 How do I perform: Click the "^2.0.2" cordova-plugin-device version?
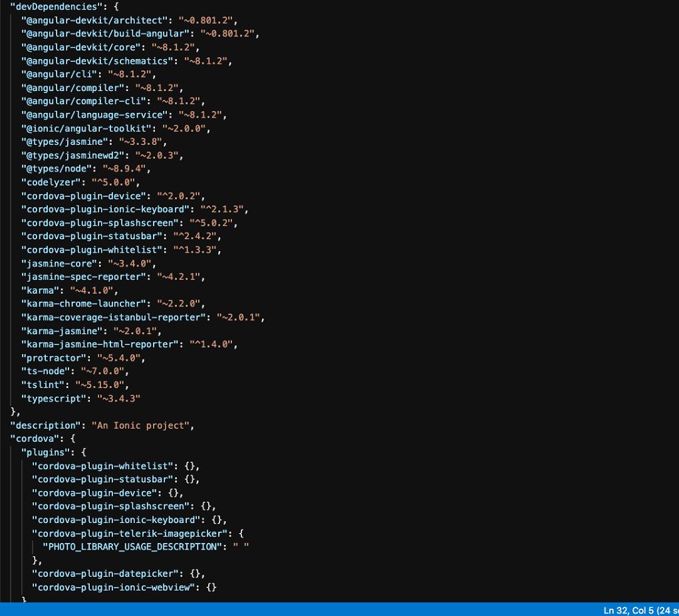pyautogui.click(x=178, y=196)
